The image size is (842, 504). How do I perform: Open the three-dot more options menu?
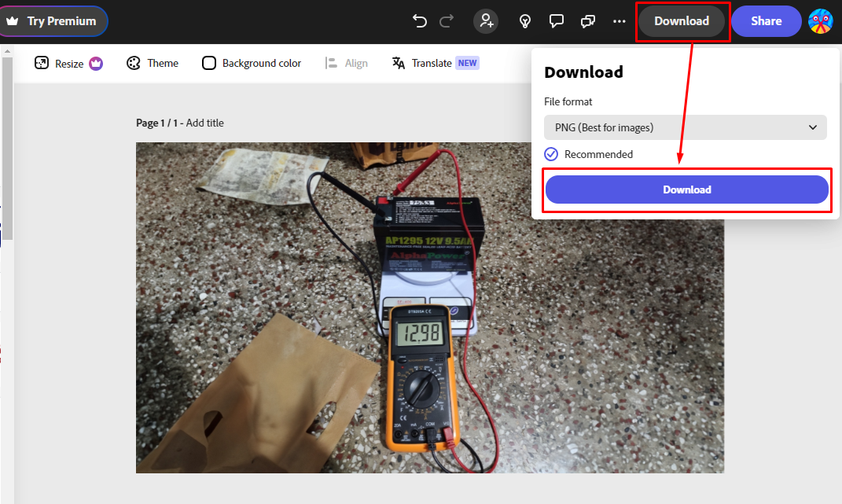[620, 21]
